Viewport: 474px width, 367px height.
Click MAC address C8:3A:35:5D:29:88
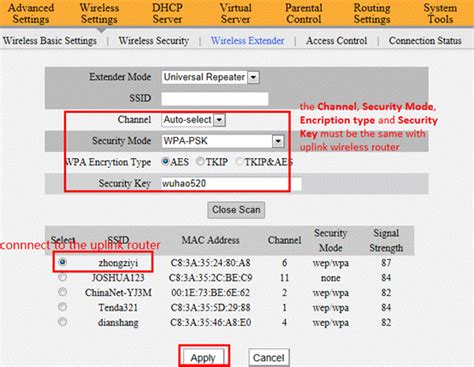coord(210,307)
